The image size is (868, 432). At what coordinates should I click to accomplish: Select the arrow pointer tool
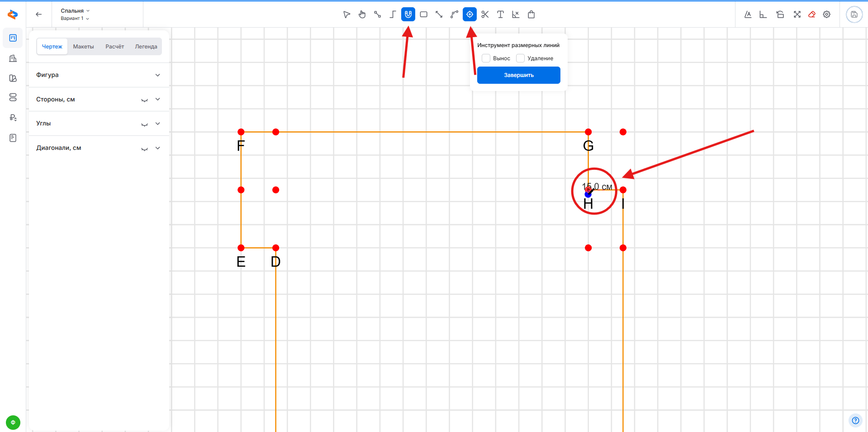(x=346, y=14)
